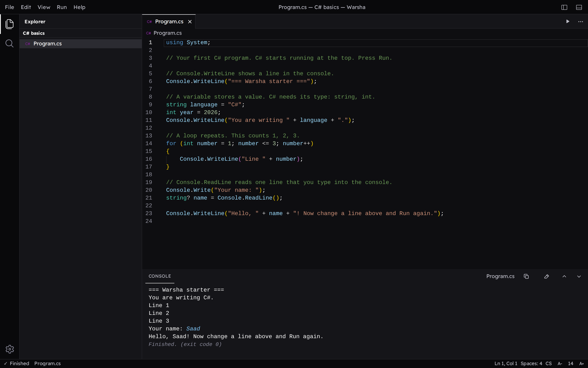
Task: Select Program.cs in the Explorer tree
Action: (x=81, y=44)
